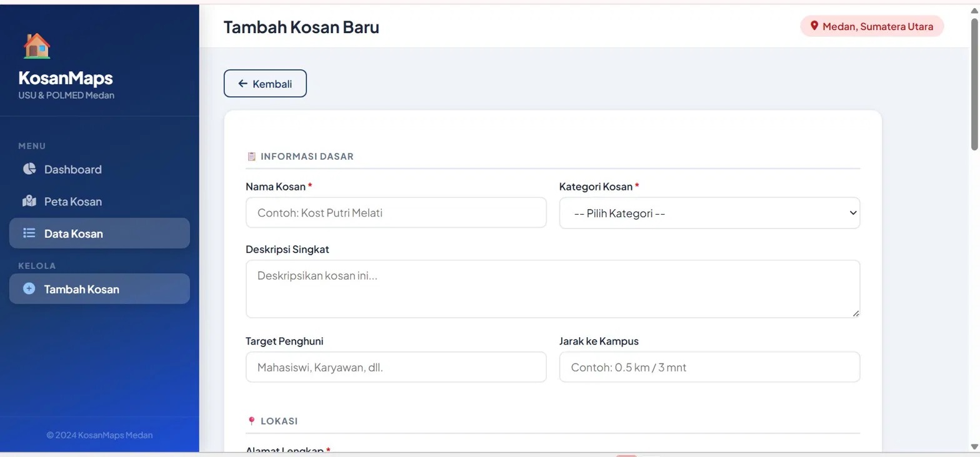This screenshot has height=457, width=980.
Task: Click the INFORMASI DASAR section heading
Action: tap(307, 157)
